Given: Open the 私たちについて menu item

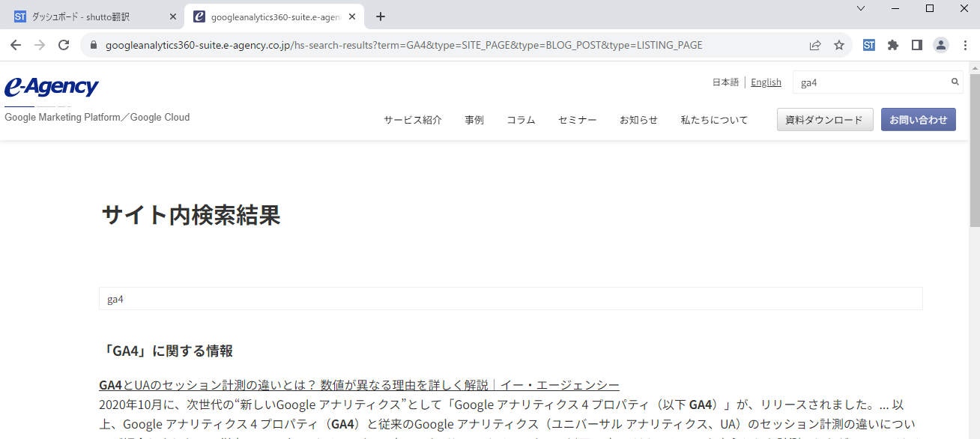Looking at the screenshot, I should pos(714,120).
